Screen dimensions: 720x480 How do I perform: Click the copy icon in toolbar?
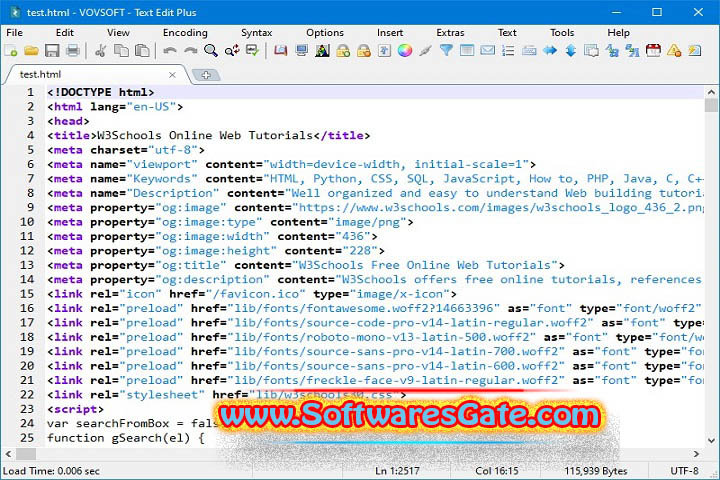121,51
